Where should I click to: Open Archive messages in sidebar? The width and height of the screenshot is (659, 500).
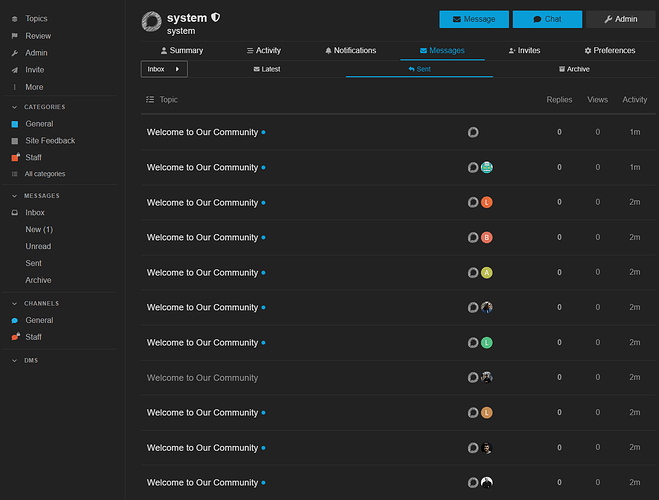(x=38, y=280)
